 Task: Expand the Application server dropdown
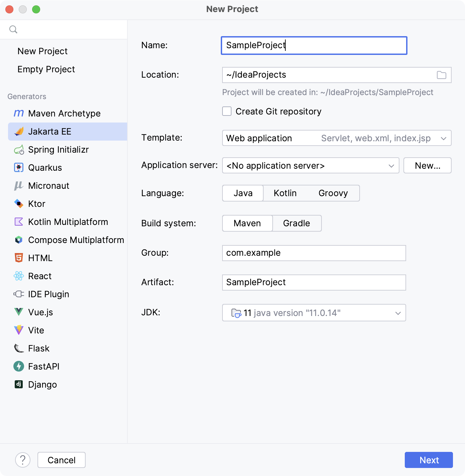click(x=391, y=165)
